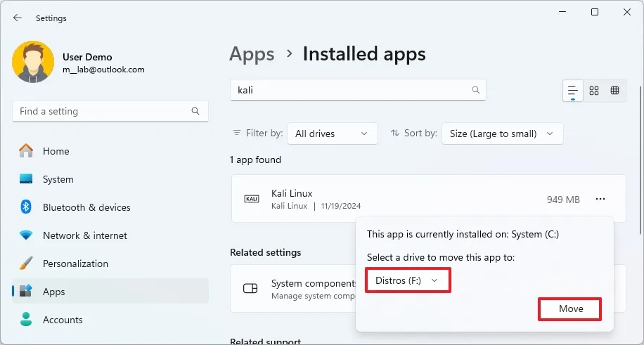
Task: Switch to grid view layout
Action: [x=594, y=91]
